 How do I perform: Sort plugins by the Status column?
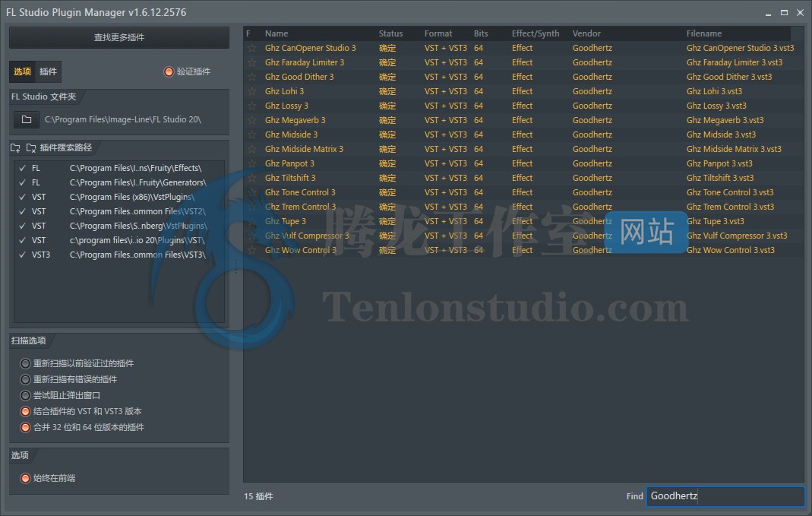tap(390, 33)
